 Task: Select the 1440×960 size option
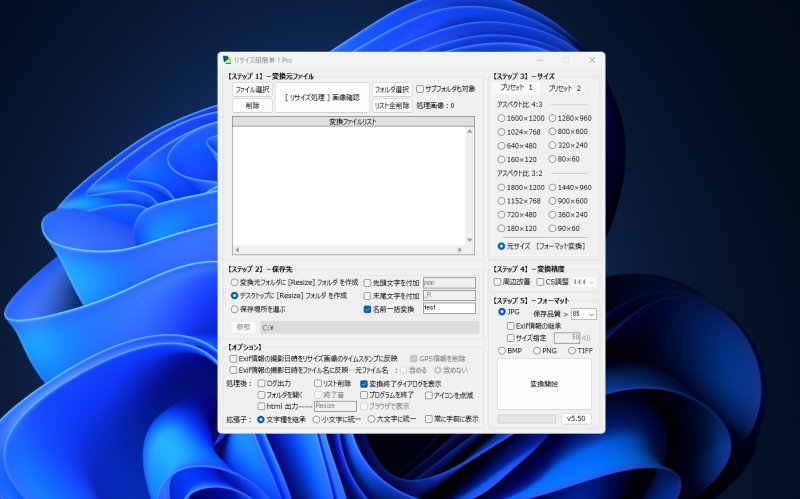click(570, 188)
